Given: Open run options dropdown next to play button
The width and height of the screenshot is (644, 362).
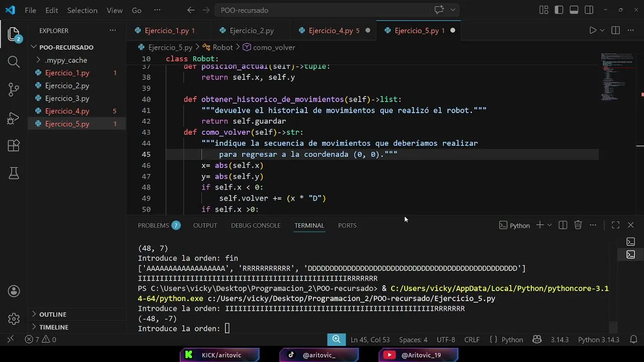Looking at the screenshot, I should pos(602,31).
